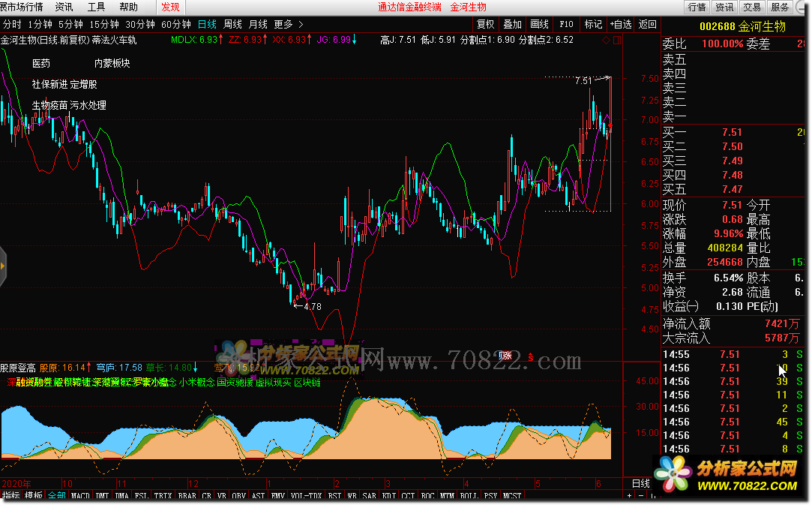Select the 分时 period tab
The height and width of the screenshot is (505, 812).
12,24
